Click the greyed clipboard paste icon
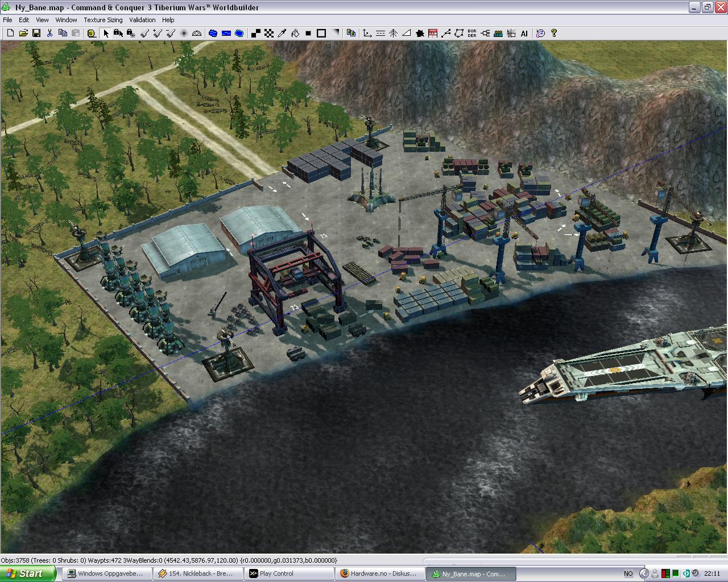This screenshot has height=582, width=728. 76,34
